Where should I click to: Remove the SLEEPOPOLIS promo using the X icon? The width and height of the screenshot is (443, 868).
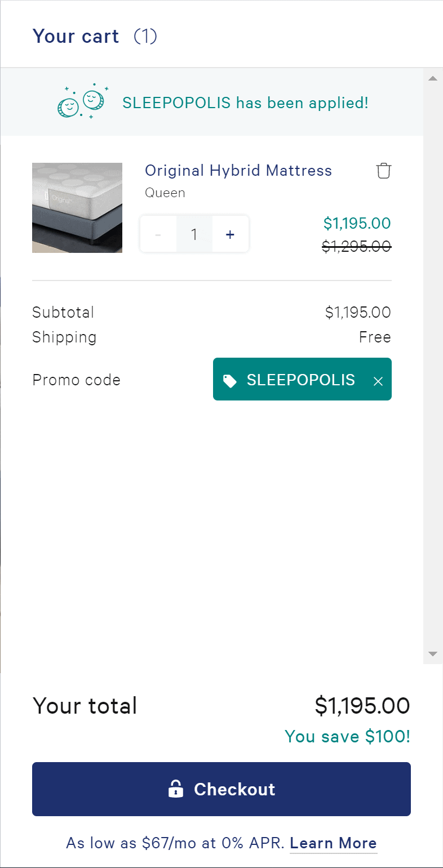click(378, 381)
